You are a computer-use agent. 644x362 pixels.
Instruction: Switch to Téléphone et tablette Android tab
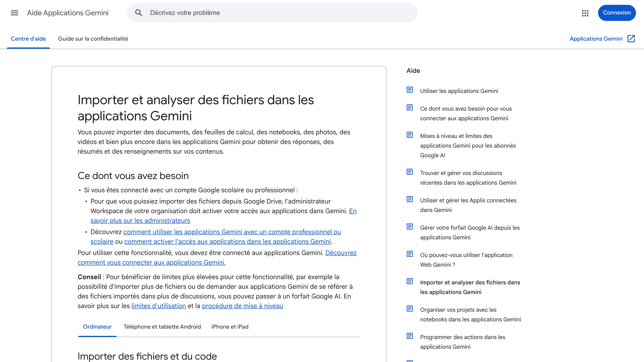click(162, 327)
